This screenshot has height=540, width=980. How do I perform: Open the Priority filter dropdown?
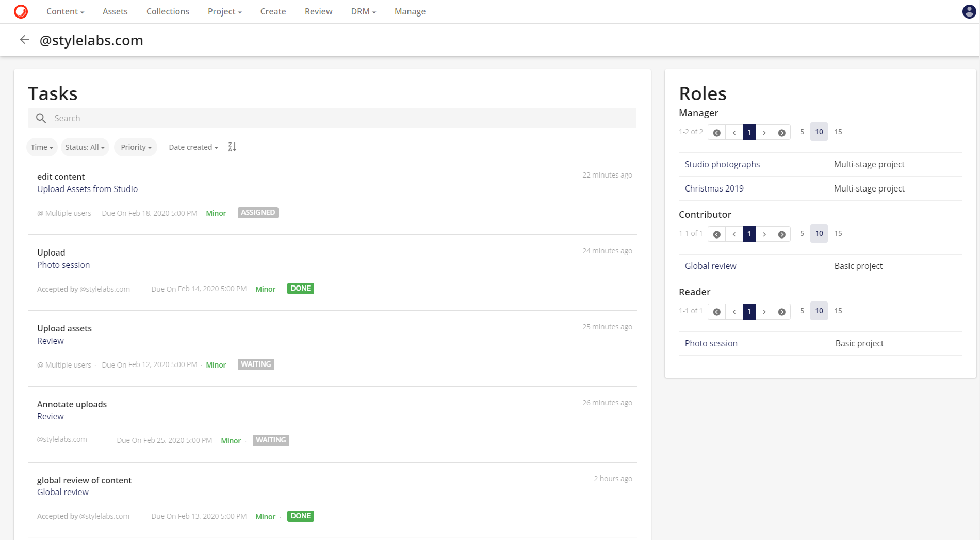point(135,147)
